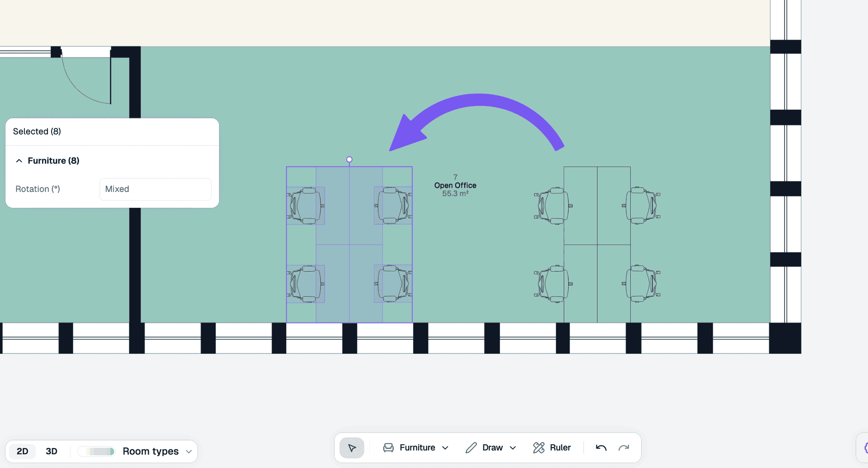The height and width of the screenshot is (468, 868).
Task: Switch to 3D view
Action: click(52, 451)
